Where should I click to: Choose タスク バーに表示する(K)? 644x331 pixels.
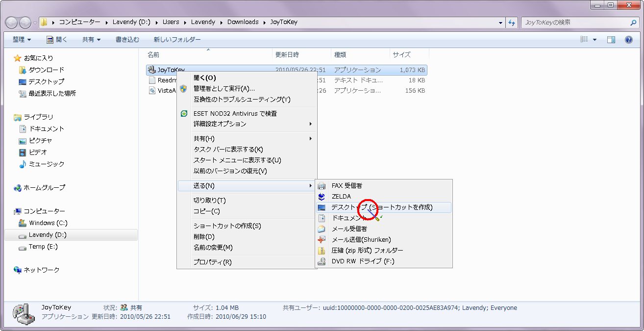tap(247, 150)
